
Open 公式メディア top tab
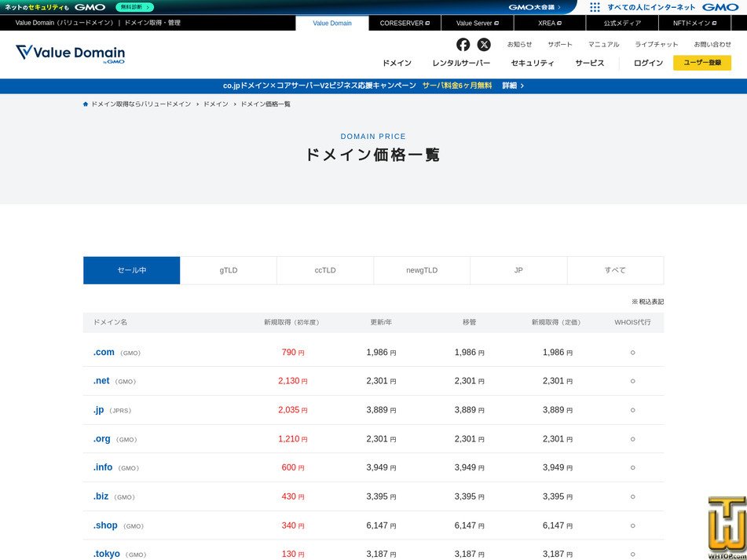[622, 23]
